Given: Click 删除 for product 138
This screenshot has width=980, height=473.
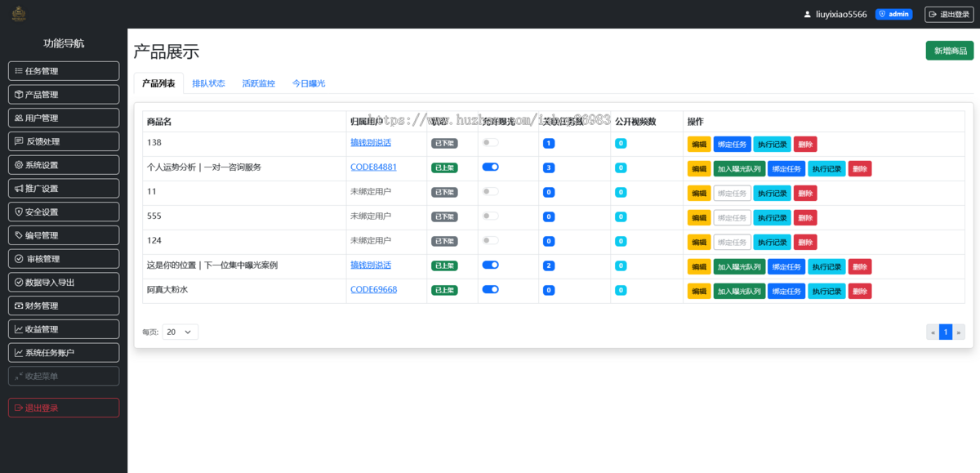Looking at the screenshot, I should click(x=805, y=144).
